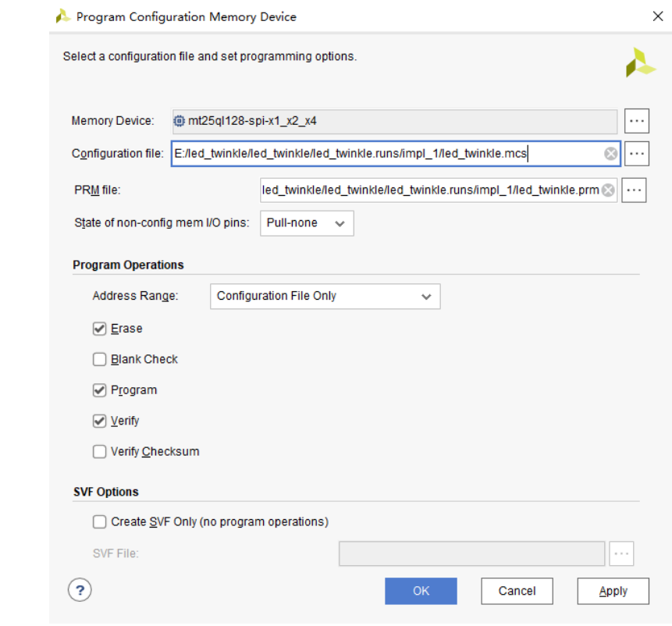Viewport: 672px width, 626px height.
Task: Open help with the question mark icon
Action: point(80,590)
